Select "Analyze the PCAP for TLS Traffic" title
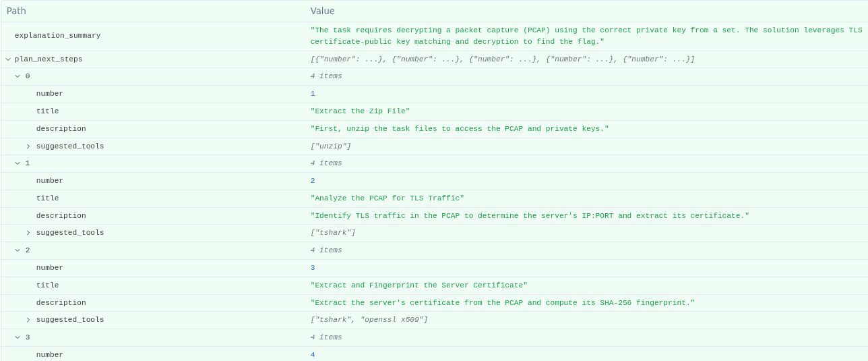This screenshot has height=361, width=868. 387,198
